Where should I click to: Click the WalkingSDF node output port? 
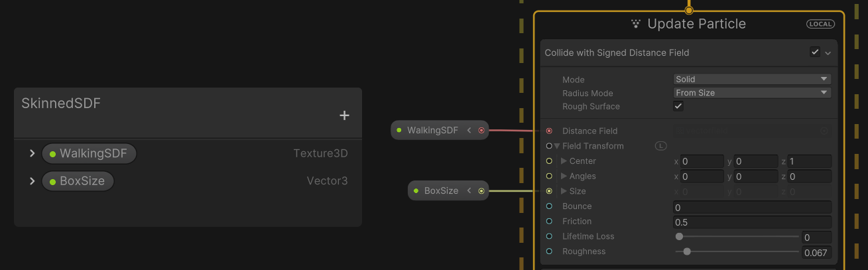pyautogui.click(x=481, y=130)
